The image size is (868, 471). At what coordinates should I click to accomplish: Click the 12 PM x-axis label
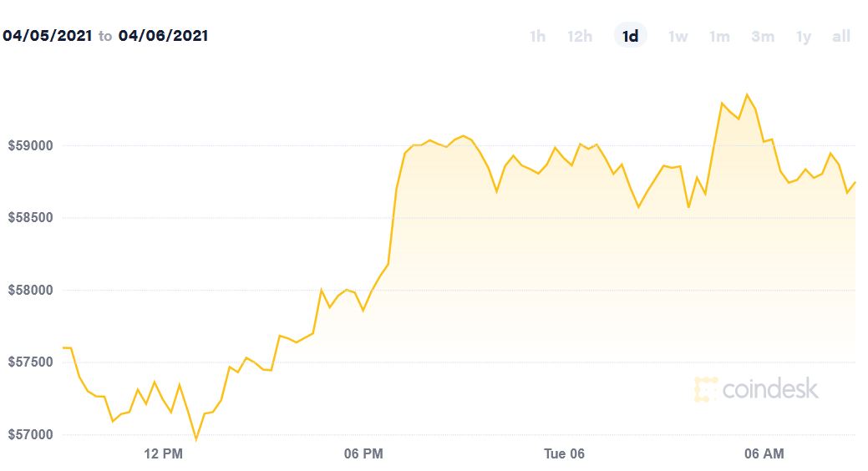tap(163, 453)
